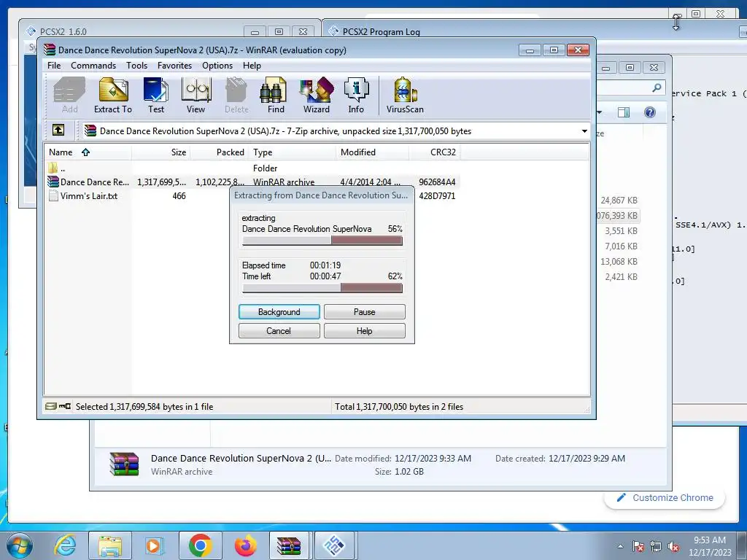Click the Background button
747x560 pixels.
click(x=279, y=312)
